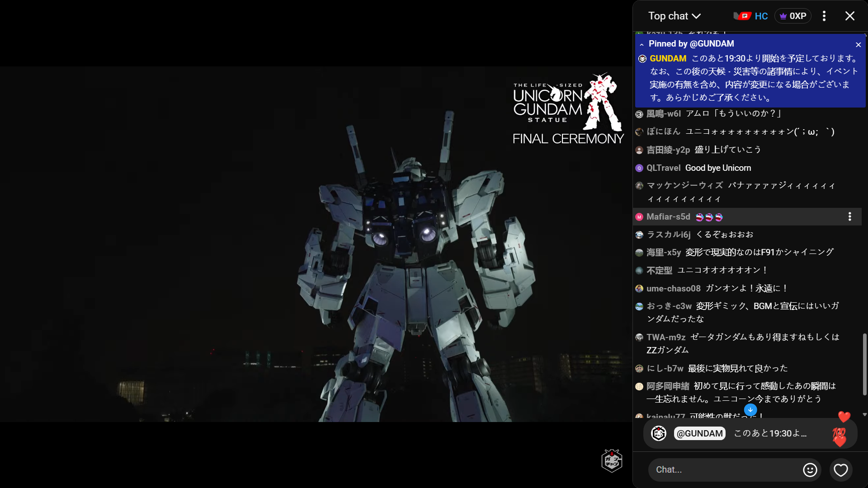
Task: Click GUNDAM avatar in the pinned message
Action: click(x=642, y=59)
